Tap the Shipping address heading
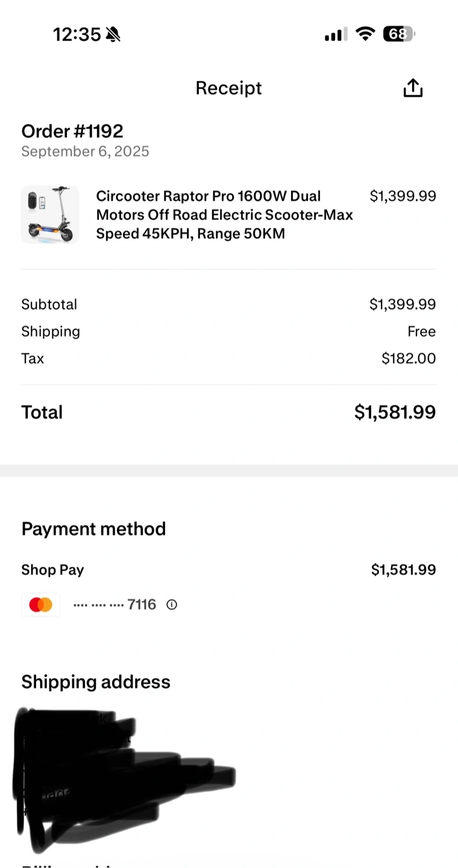 tap(96, 682)
